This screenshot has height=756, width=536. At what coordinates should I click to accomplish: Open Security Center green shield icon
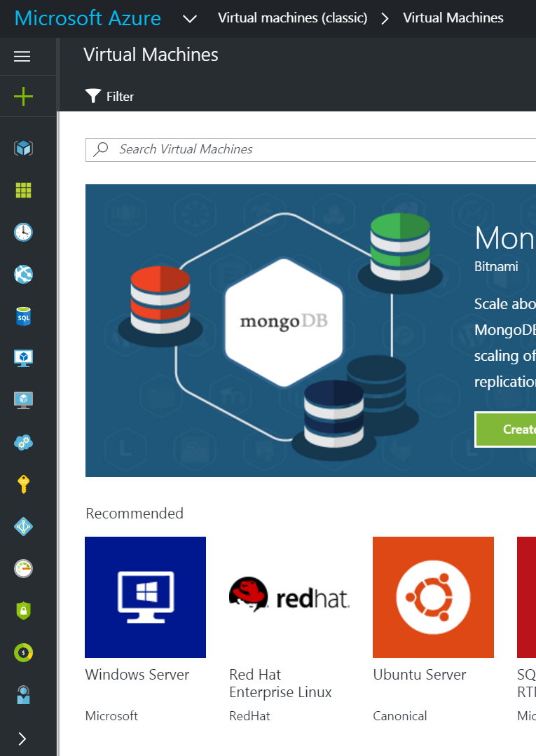23,610
